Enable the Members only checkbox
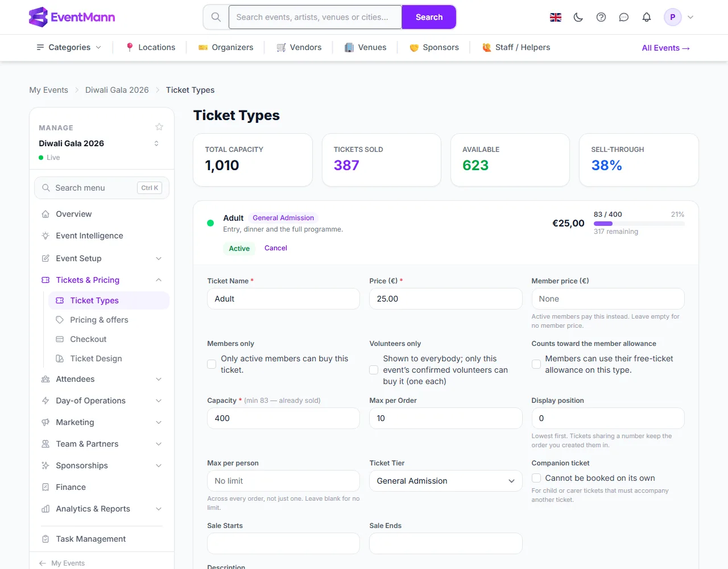 (212, 364)
